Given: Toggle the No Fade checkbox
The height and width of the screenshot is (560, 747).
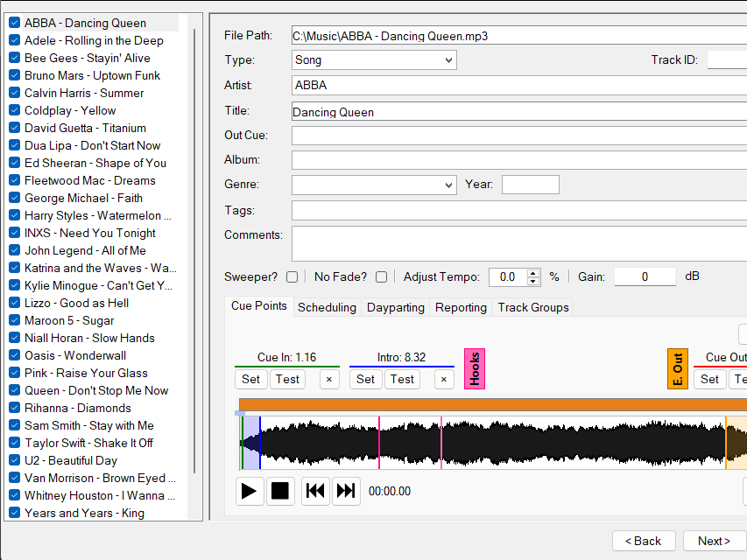Looking at the screenshot, I should tap(381, 277).
